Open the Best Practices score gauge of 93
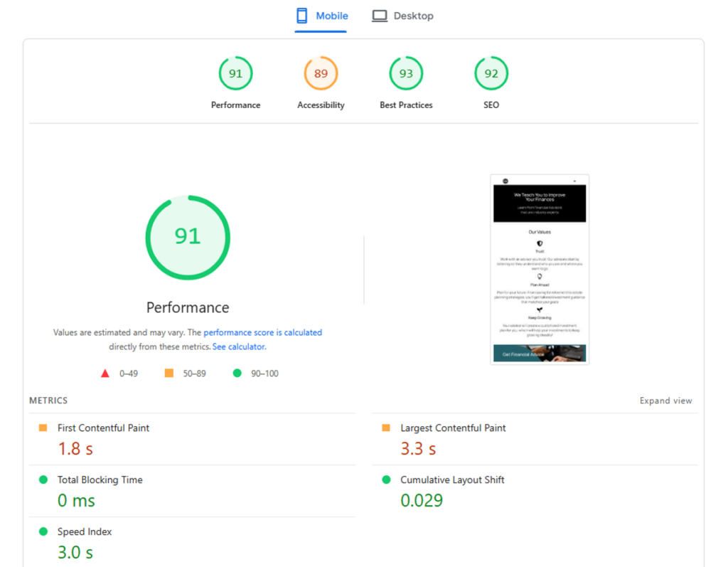This screenshot has height=567, width=728. pyautogui.click(x=406, y=73)
